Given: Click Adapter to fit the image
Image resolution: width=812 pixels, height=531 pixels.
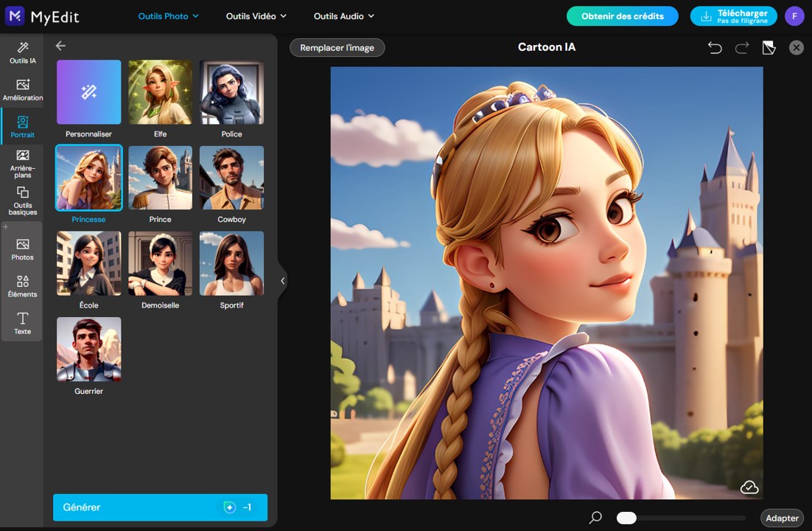Looking at the screenshot, I should [782, 518].
